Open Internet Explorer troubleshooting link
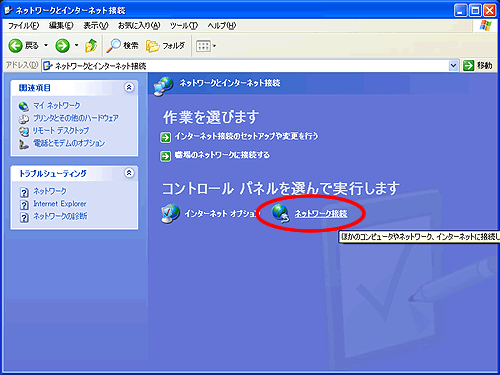 (60, 204)
